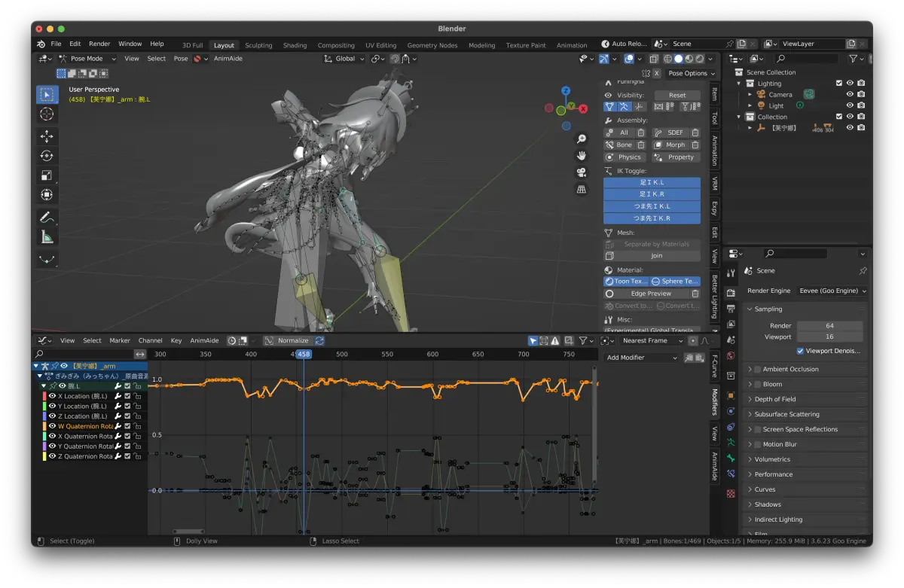This screenshot has height=588, width=904.
Task: Enable Viewport Denoising checkbox
Action: coord(800,351)
